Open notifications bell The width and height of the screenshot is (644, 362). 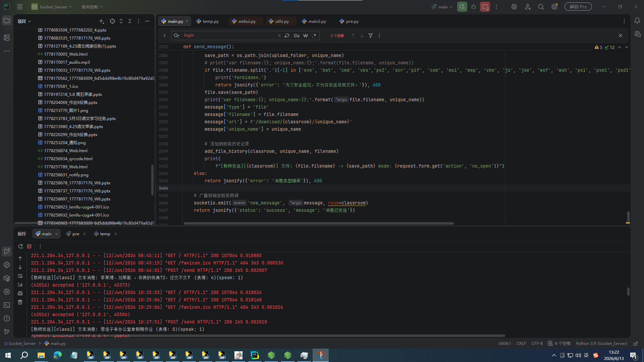(x=637, y=21)
